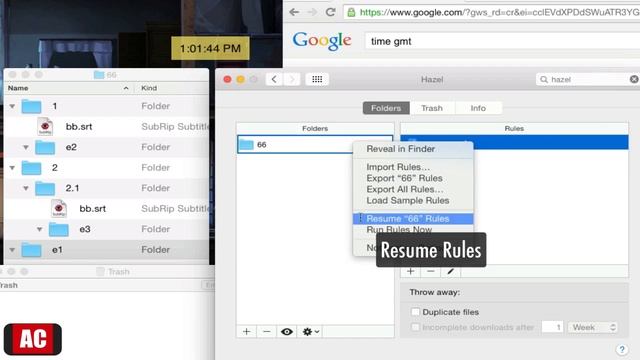The height and width of the screenshot is (360, 640).
Task: Enable Duplicate files checkbox
Action: coord(415,312)
